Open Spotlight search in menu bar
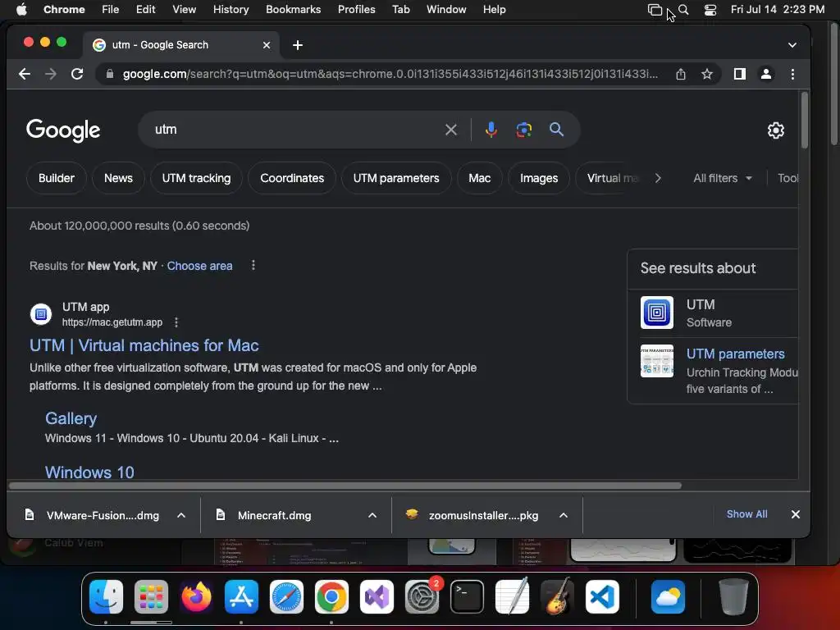Screen dimensions: 840x630 (x=683, y=10)
